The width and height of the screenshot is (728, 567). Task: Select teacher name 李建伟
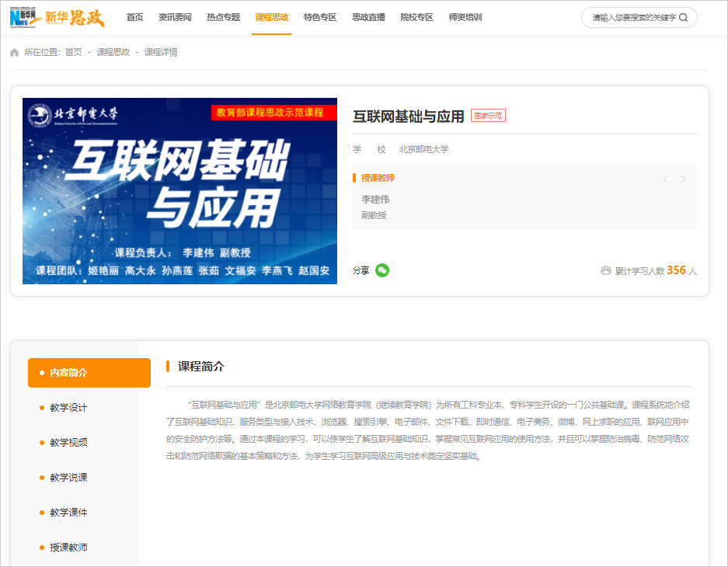(375, 200)
